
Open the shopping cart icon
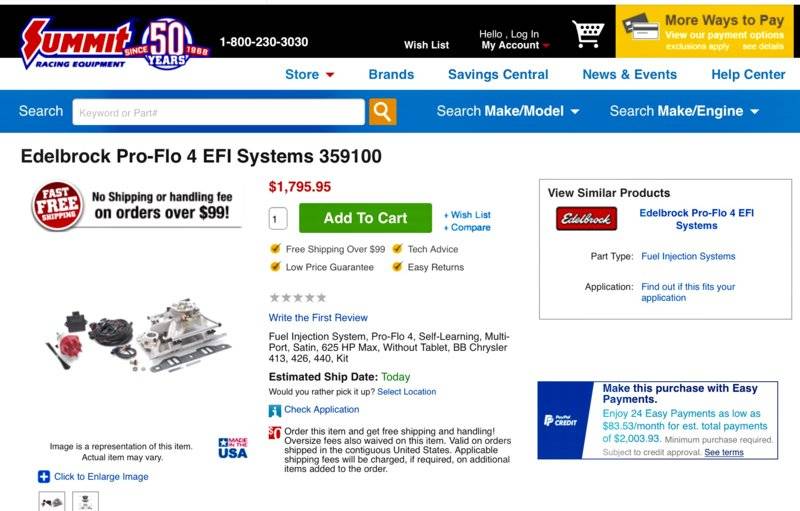pos(588,34)
